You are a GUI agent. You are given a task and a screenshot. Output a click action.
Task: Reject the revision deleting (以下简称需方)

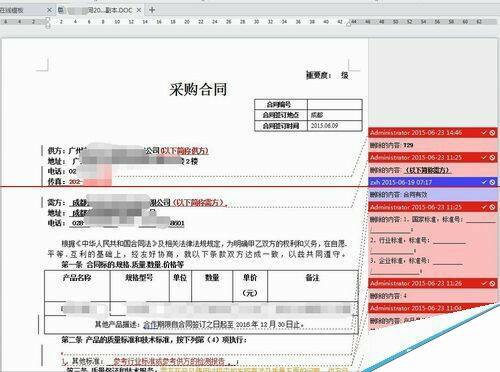tap(492, 157)
